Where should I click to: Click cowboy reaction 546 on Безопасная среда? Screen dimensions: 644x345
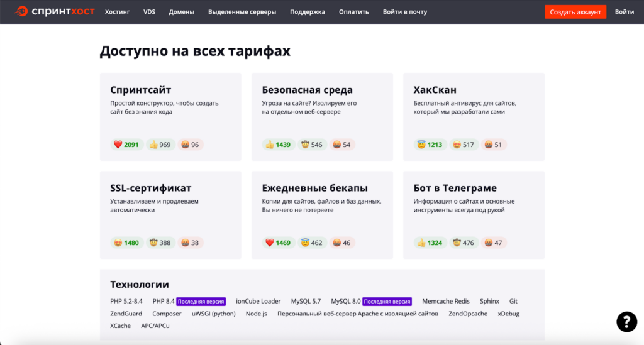tap(312, 145)
